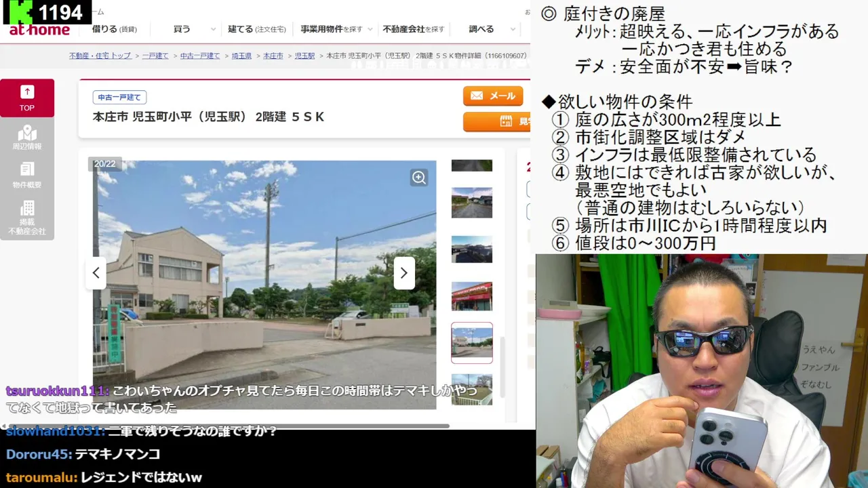Click the note line 値段は0〜300万円

point(646,243)
